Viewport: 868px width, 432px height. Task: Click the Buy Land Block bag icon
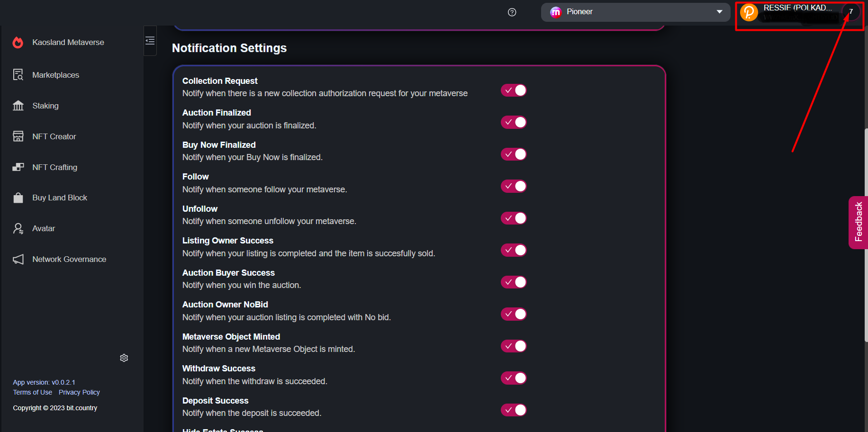[x=18, y=198]
